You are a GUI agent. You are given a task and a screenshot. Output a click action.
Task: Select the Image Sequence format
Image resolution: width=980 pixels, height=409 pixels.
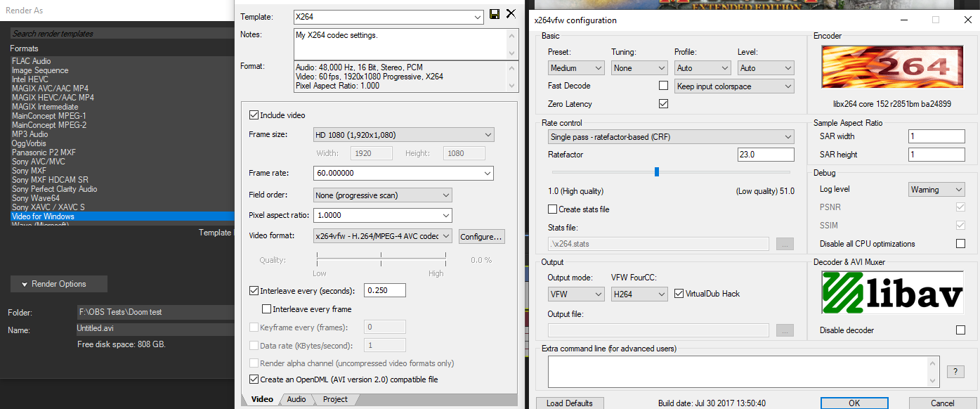click(x=122, y=70)
